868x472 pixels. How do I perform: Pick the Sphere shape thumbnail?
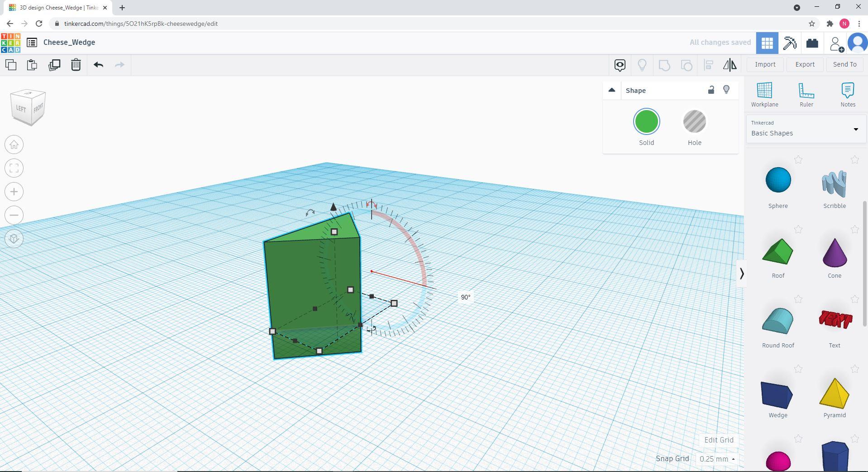(778, 180)
